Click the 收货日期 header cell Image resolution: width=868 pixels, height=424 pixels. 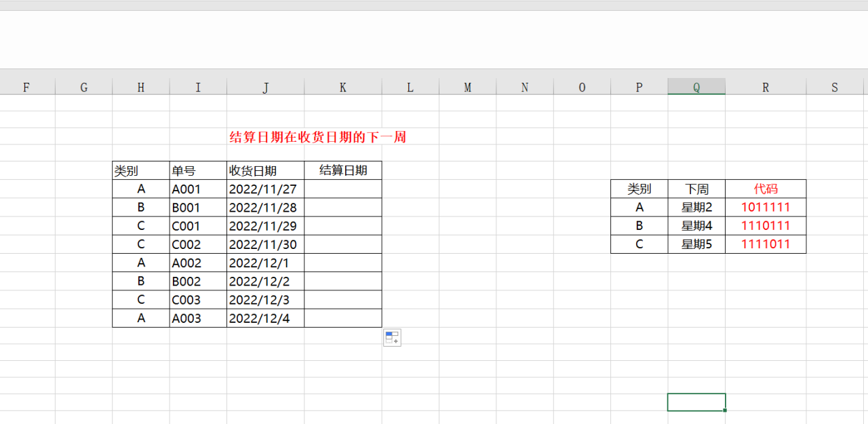click(266, 170)
